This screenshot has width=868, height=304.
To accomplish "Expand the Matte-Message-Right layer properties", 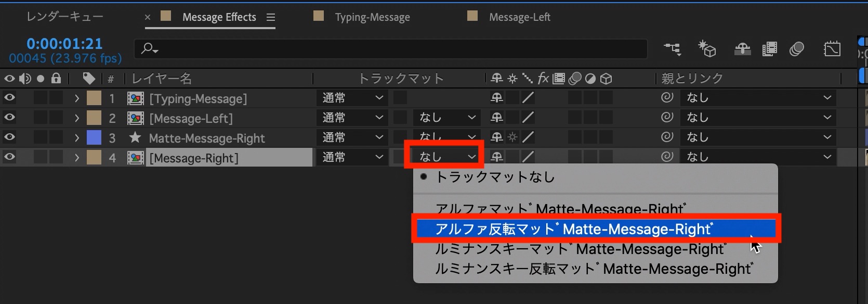I will (x=77, y=138).
